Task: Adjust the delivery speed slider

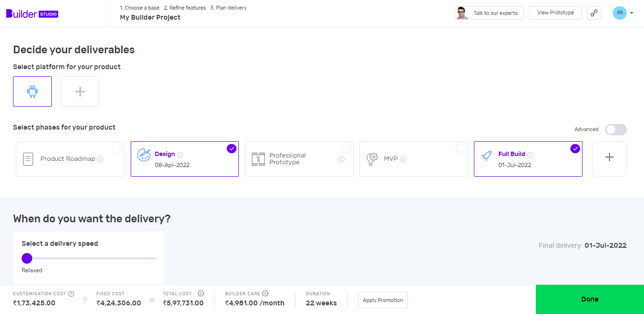Action: tap(27, 258)
